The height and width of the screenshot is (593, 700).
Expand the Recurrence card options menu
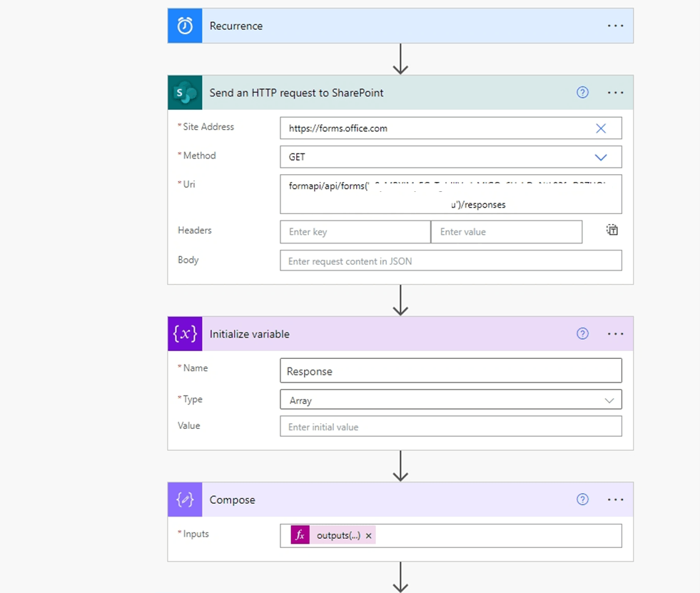(x=615, y=26)
